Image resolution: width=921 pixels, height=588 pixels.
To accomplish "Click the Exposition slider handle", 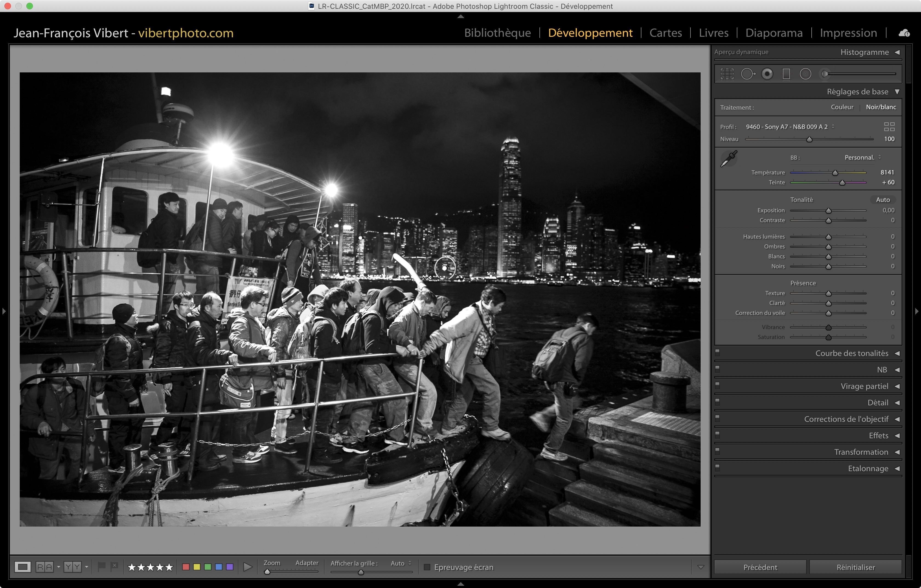I will point(828,211).
